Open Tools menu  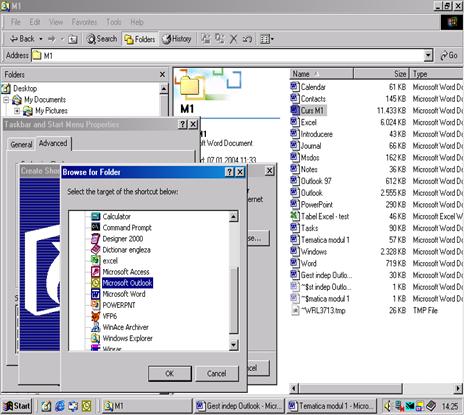pos(114,22)
